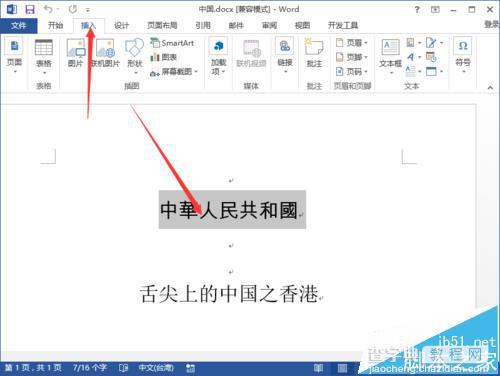Viewport: 500px width, 376px height.
Task: Click the macro recording icon in status bar
Action: click(x=190, y=368)
